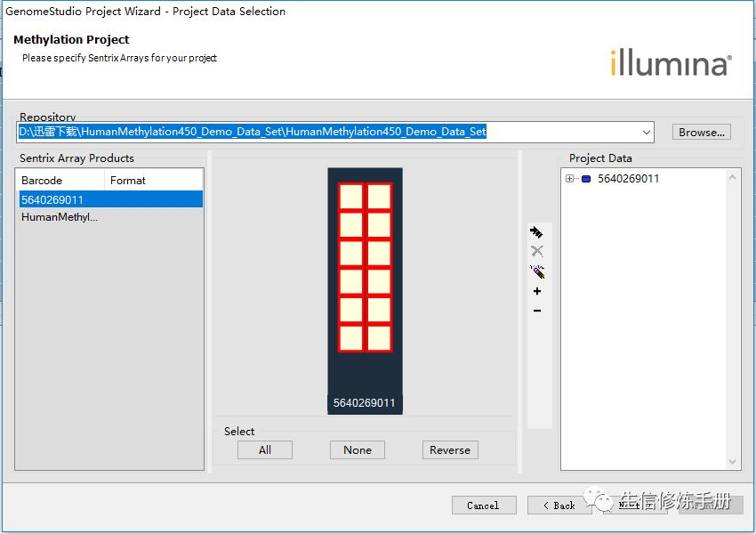
Task: Sort by the Barcode column header
Action: coord(60,181)
